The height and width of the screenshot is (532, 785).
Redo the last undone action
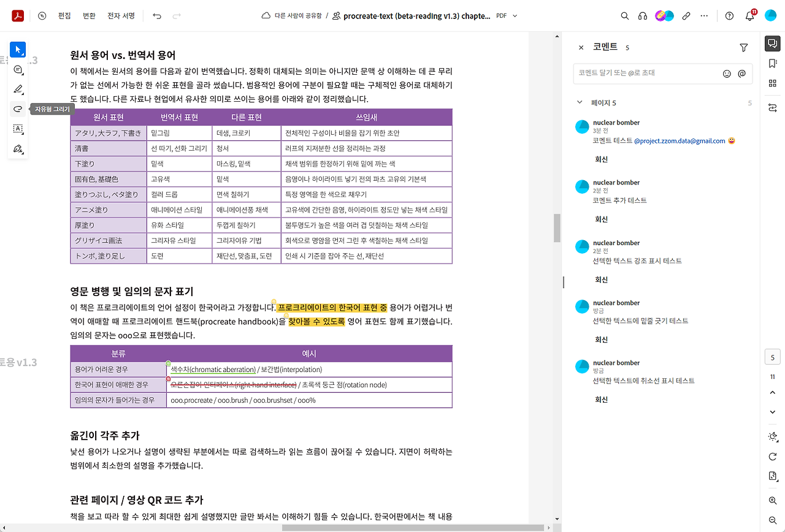pyautogui.click(x=177, y=16)
